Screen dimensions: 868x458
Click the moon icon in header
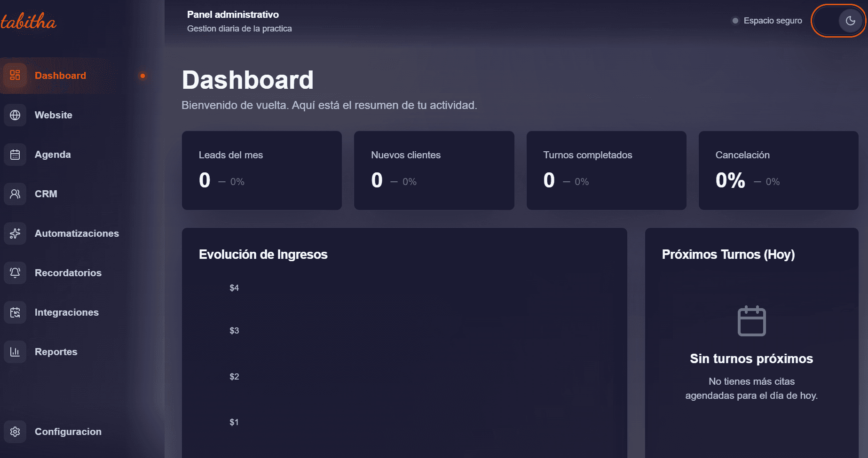(850, 21)
